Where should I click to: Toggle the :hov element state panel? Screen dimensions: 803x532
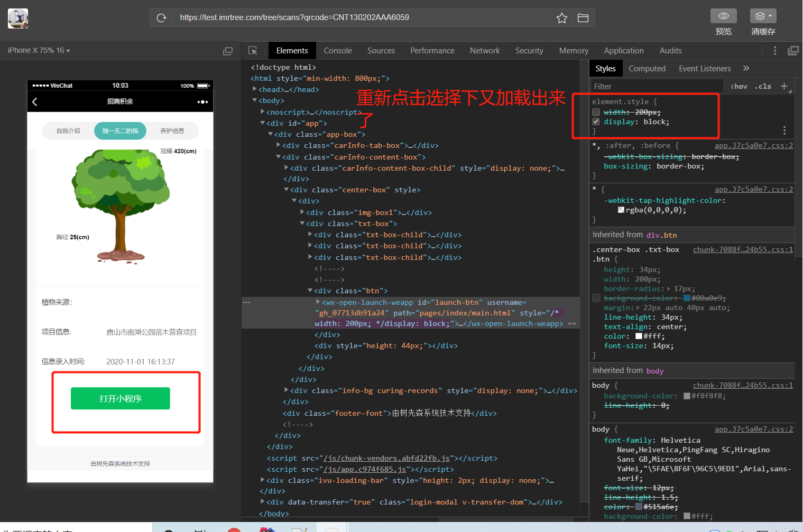(x=739, y=86)
